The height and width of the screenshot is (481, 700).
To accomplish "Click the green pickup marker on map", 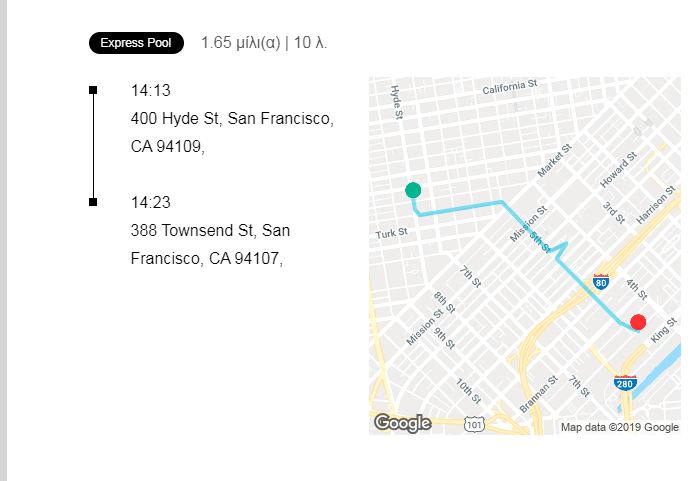I will [x=413, y=190].
